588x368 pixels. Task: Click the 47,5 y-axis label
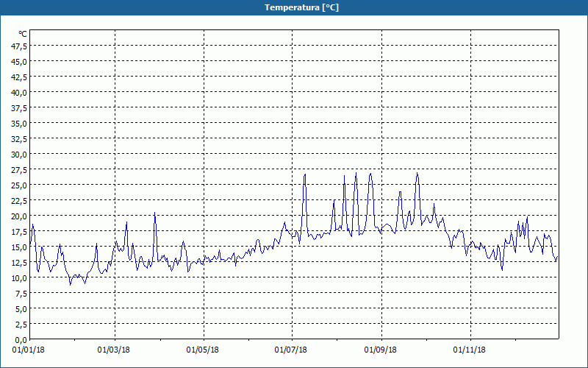[x=20, y=46]
